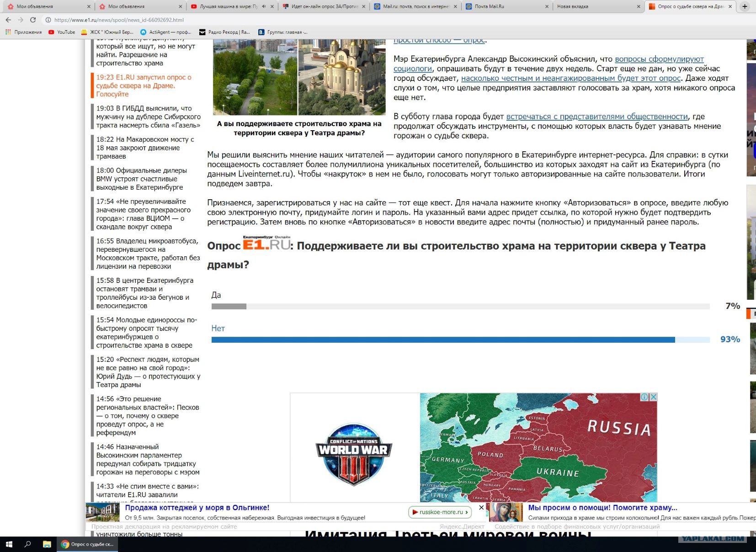The width and height of the screenshot is (756, 552).
Task: Open Windows taskbar search
Action: click(x=27, y=544)
